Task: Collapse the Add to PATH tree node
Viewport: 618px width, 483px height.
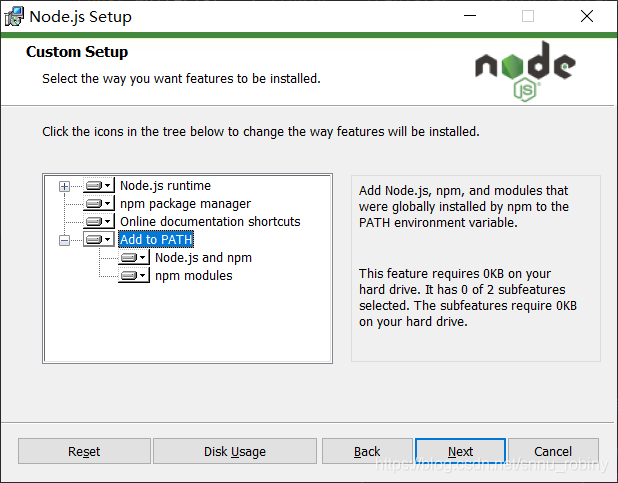Action: [x=64, y=240]
